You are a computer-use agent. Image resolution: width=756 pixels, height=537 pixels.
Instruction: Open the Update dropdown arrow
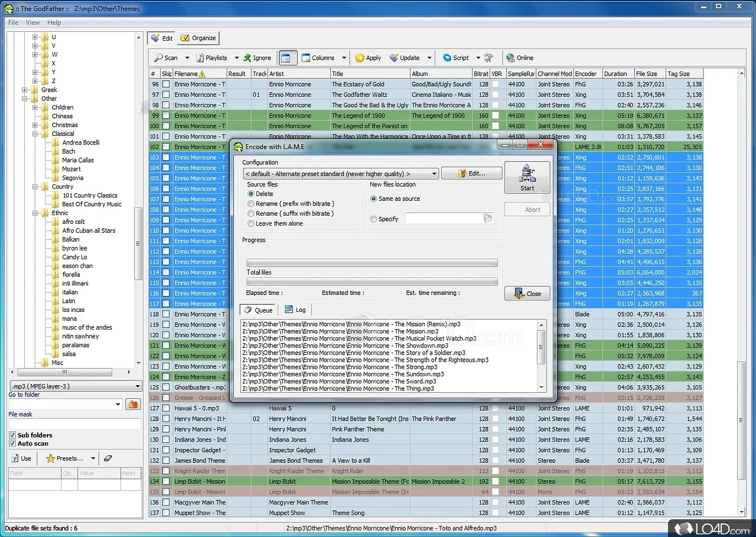pyautogui.click(x=429, y=58)
